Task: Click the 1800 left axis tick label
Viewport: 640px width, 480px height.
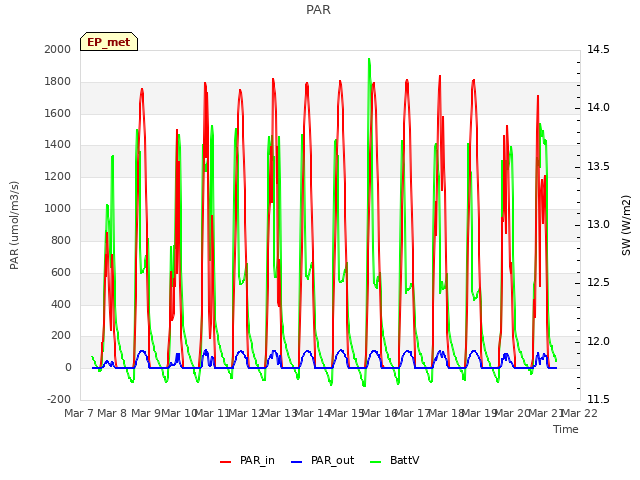Action: [58, 81]
